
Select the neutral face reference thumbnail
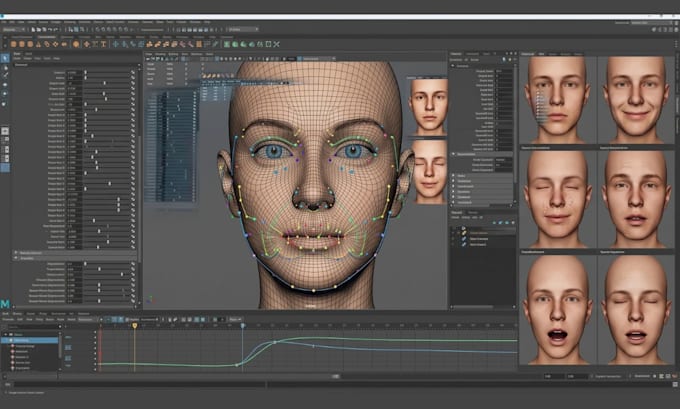(x=558, y=100)
